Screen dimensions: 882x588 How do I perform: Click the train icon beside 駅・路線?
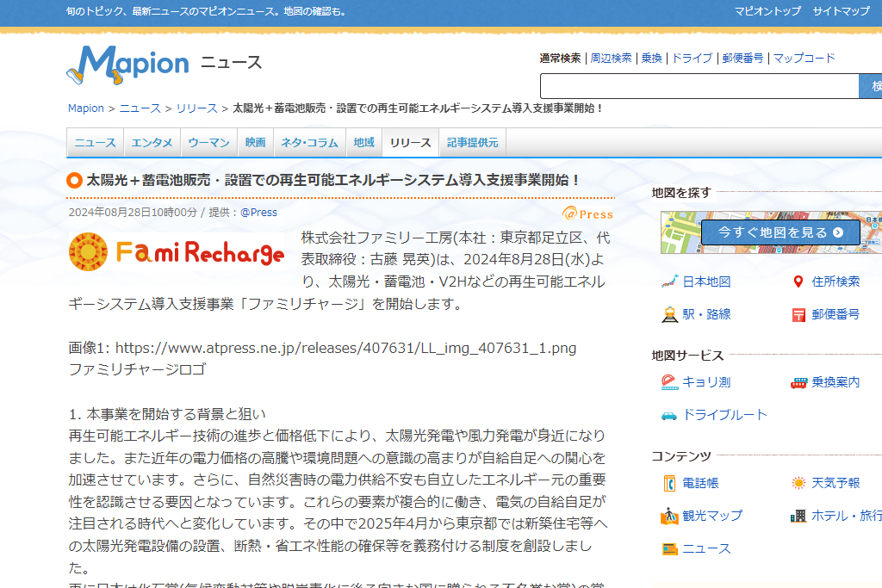tap(669, 315)
